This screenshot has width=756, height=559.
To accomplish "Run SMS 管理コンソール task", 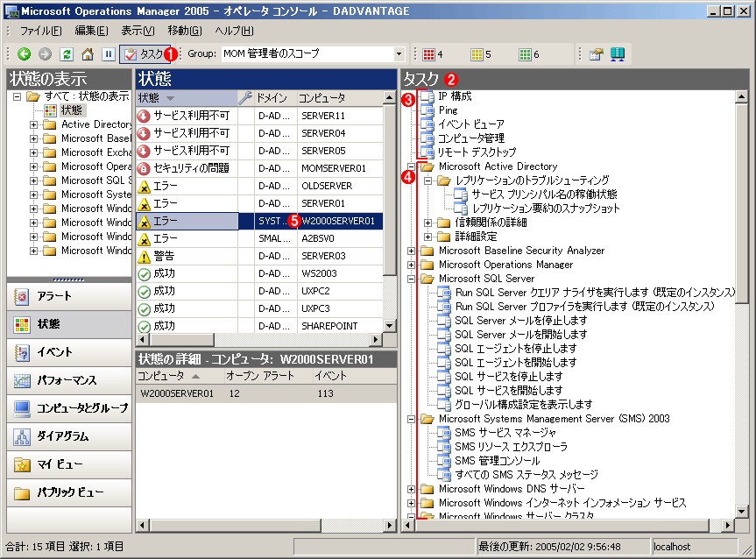I will point(498,461).
